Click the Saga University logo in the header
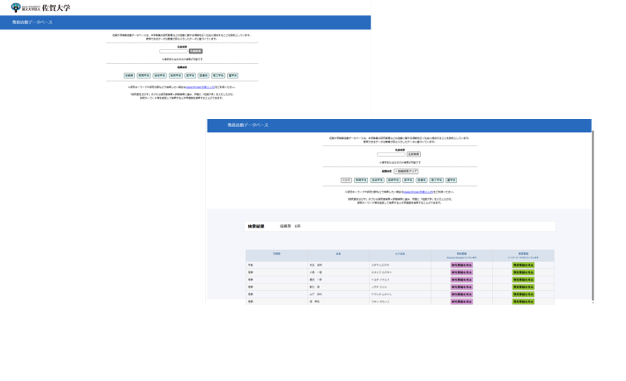 click(40, 8)
